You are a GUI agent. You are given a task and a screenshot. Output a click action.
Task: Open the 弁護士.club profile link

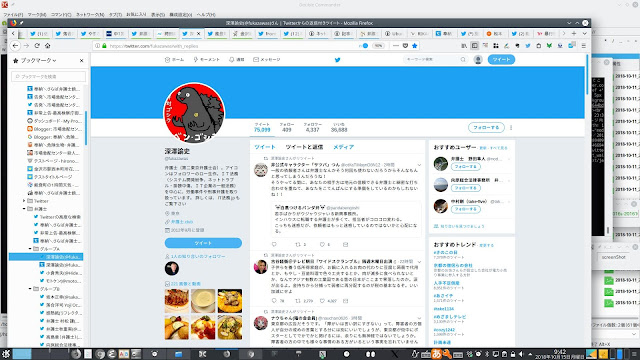pos(182,222)
